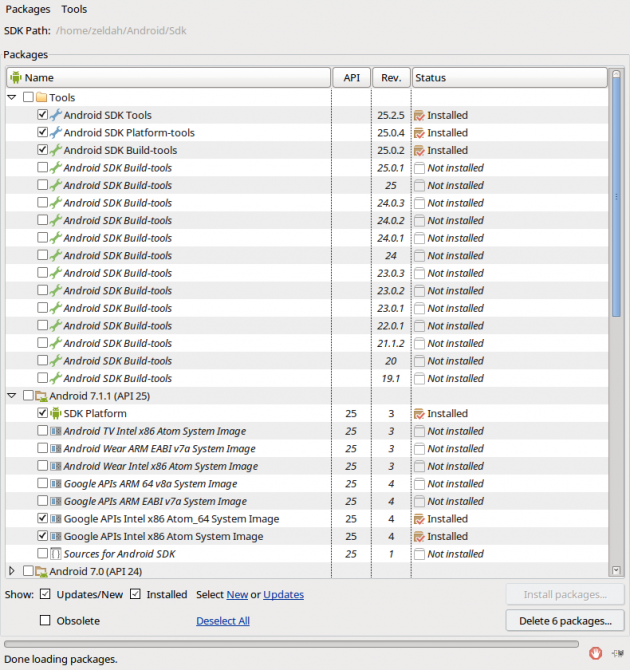Check Build-tools revision 25.0.1 checkbox
Image resolution: width=630 pixels, height=670 pixels.
pos(42,167)
